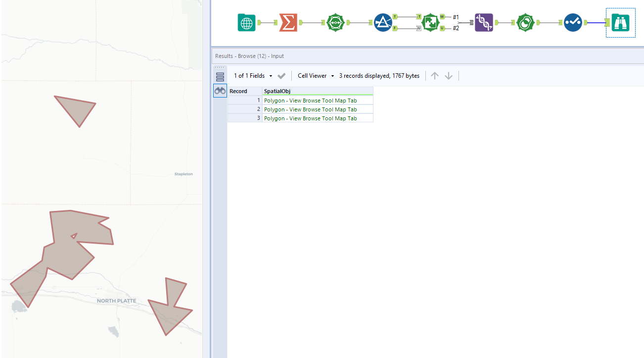
Task: Select the orange Summarize sigma tool
Action: click(288, 23)
